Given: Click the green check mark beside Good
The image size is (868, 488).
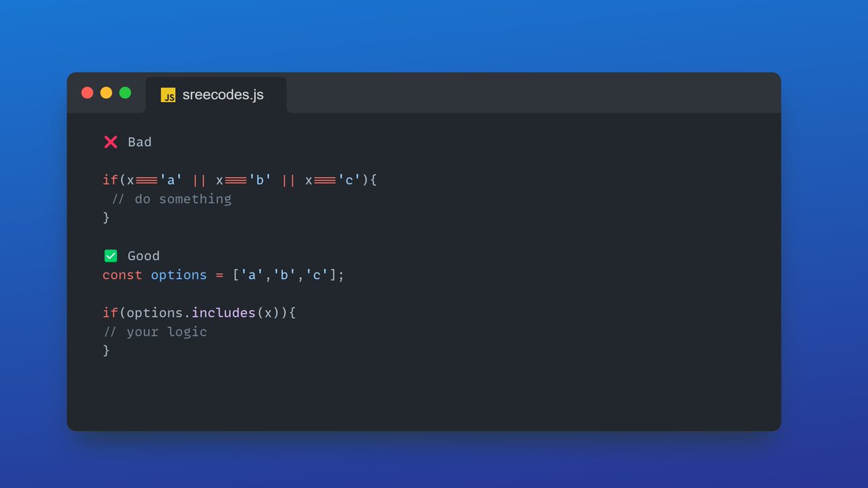Looking at the screenshot, I should pyautogui.click(x=111, y=255).
